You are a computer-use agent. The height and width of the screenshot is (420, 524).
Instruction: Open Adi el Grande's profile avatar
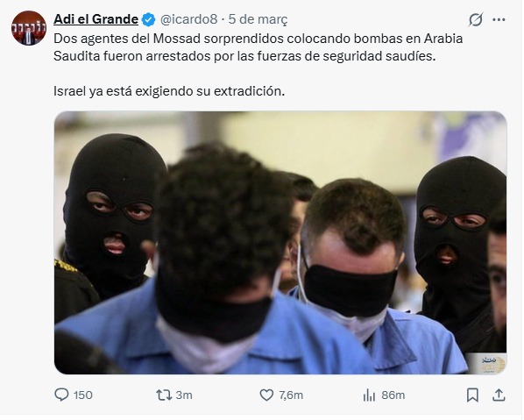point(29,28)
